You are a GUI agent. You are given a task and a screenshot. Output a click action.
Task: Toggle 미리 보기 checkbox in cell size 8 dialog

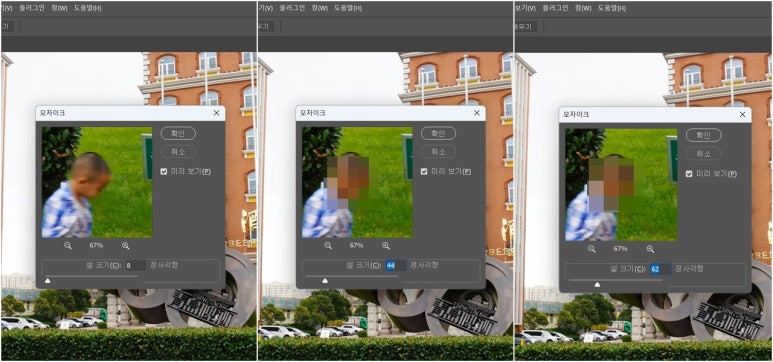click(164, 172)
